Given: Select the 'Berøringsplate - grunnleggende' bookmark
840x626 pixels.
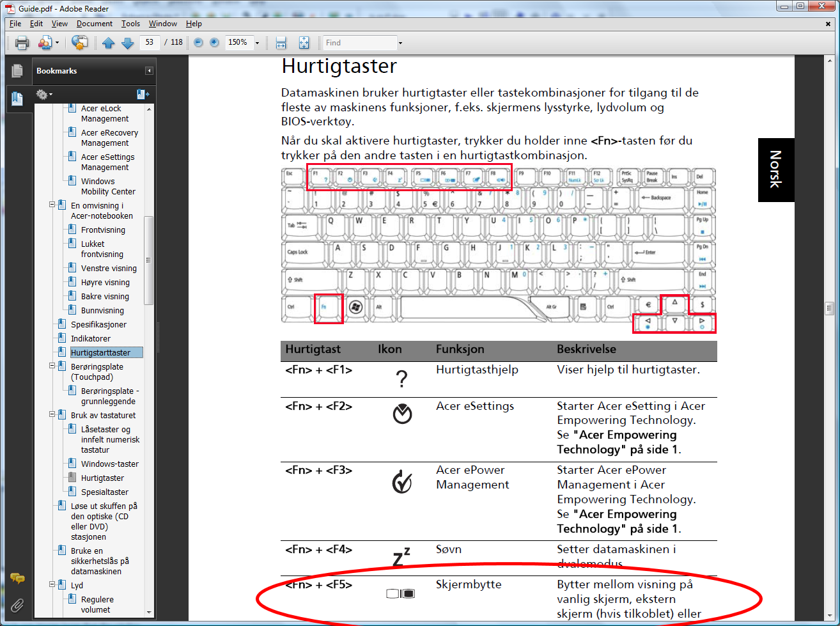Looking at the screenshot, I should pos(110,396).
